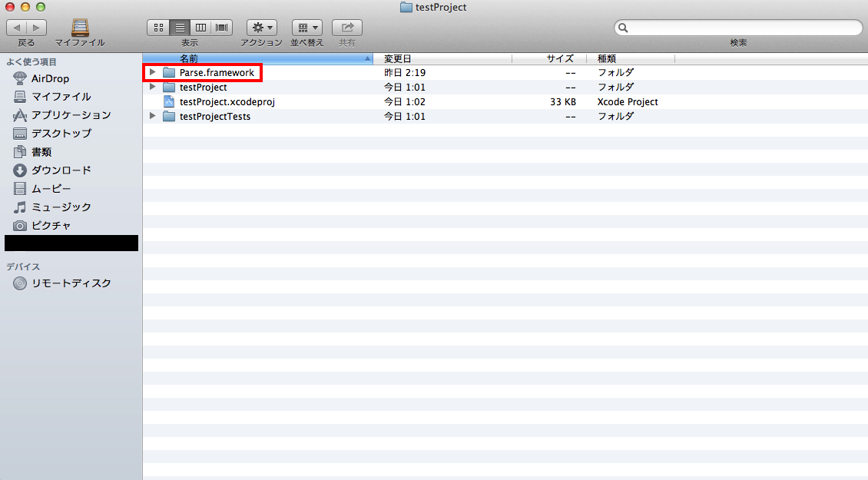The height and width of the screenshot is (480, 868).
Task: Click the testProjectTests name text
Action: (x=215, y=116)
